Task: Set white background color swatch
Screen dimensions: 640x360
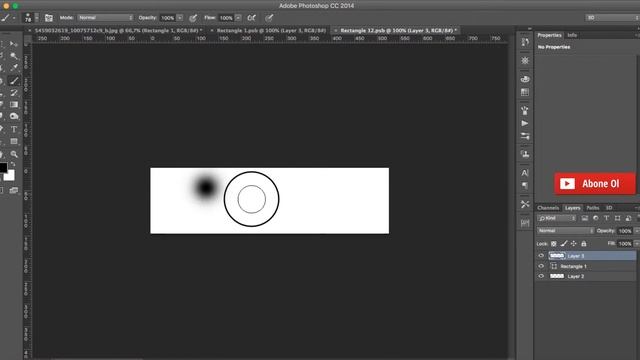Action: tap(10, 176)
